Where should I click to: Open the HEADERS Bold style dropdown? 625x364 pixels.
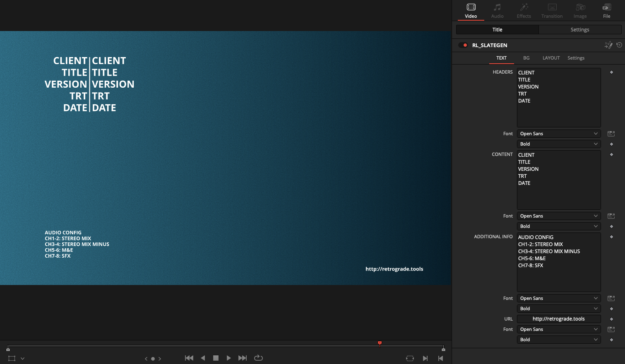point(559,144)
